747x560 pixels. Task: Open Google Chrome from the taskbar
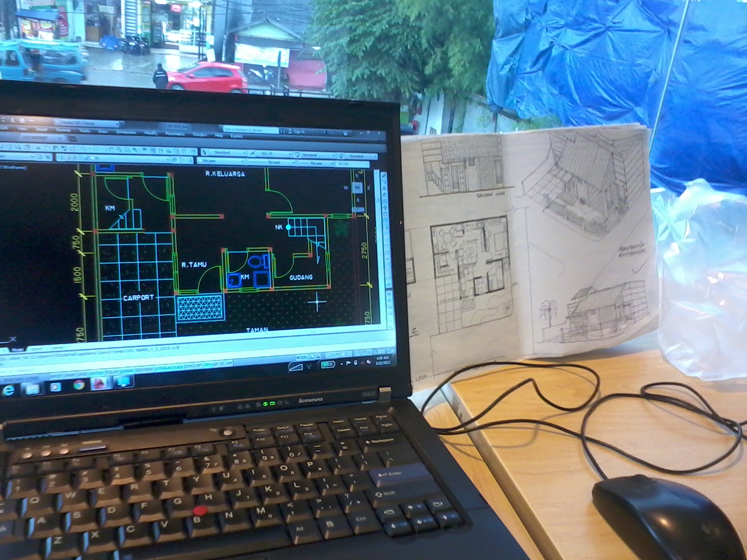click(79, 385)
